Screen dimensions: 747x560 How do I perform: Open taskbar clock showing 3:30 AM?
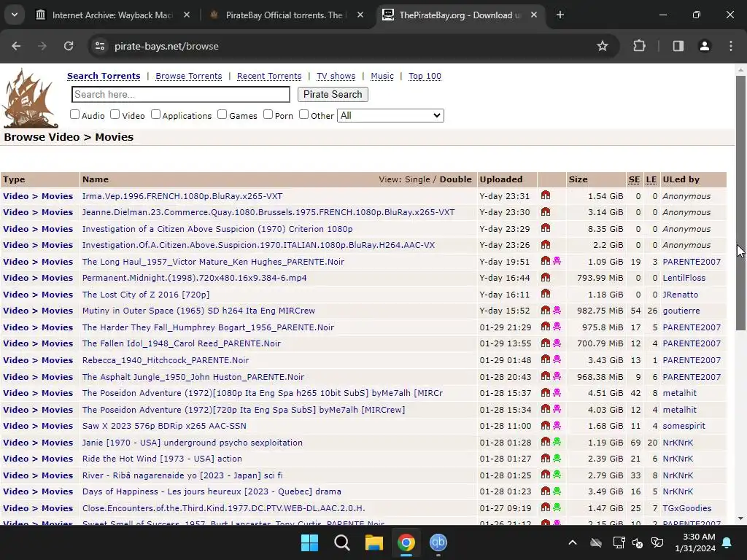tap(695, 542)
